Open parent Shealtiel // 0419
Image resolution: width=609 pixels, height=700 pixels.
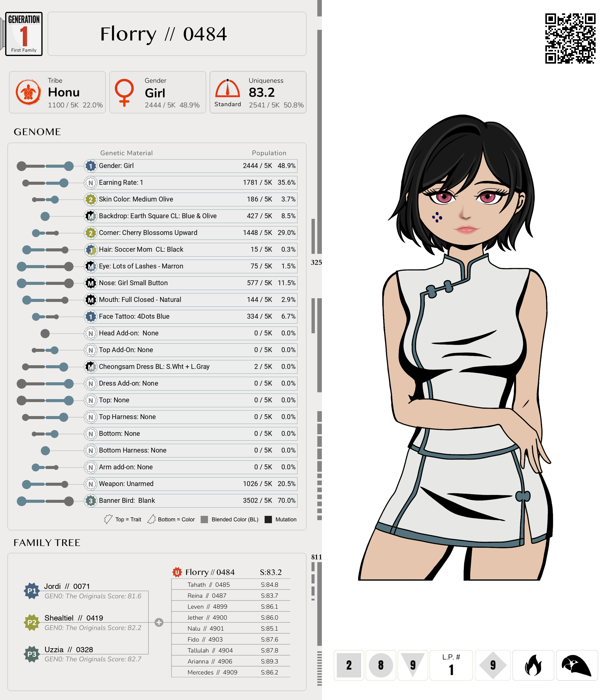74,618
